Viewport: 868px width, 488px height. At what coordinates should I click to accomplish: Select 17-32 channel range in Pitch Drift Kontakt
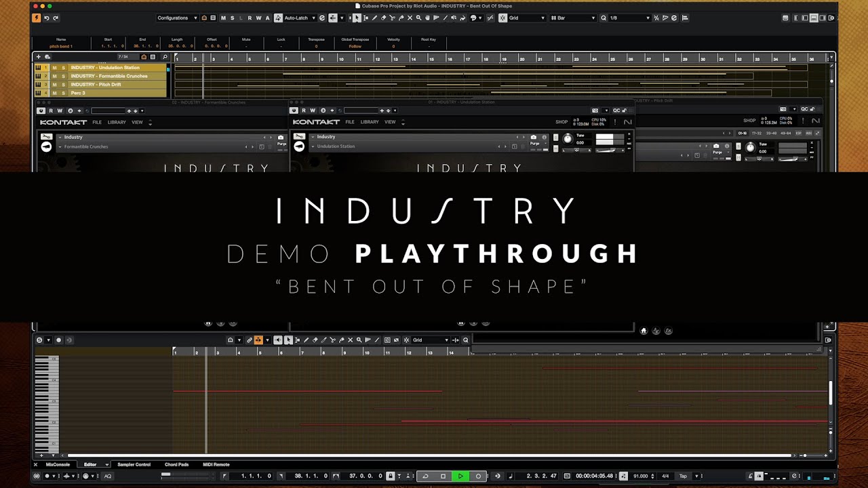(x=757, y=133)
